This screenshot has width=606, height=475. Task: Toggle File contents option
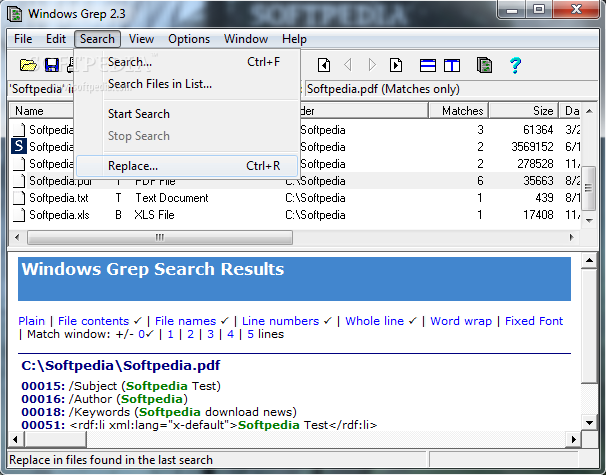click(x=93, y=321)
